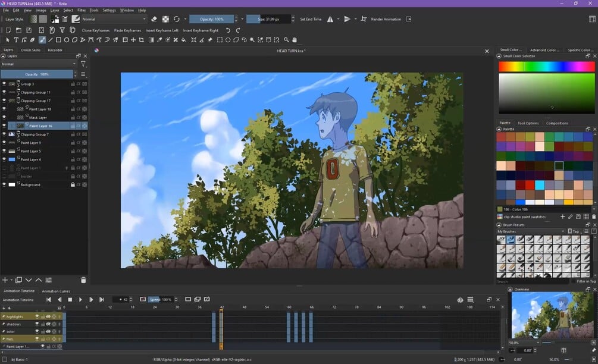598x364 pixels.
Task: Select the Rectangle shape tool
Action: (x=58, y=40)
